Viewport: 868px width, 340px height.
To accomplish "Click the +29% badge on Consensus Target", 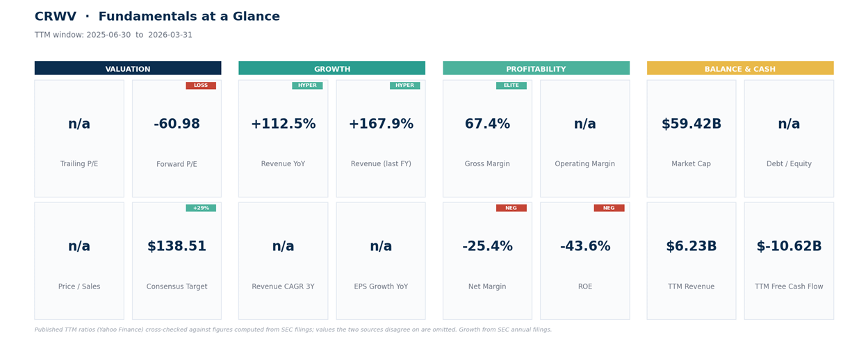I will (x=201, y=208).
